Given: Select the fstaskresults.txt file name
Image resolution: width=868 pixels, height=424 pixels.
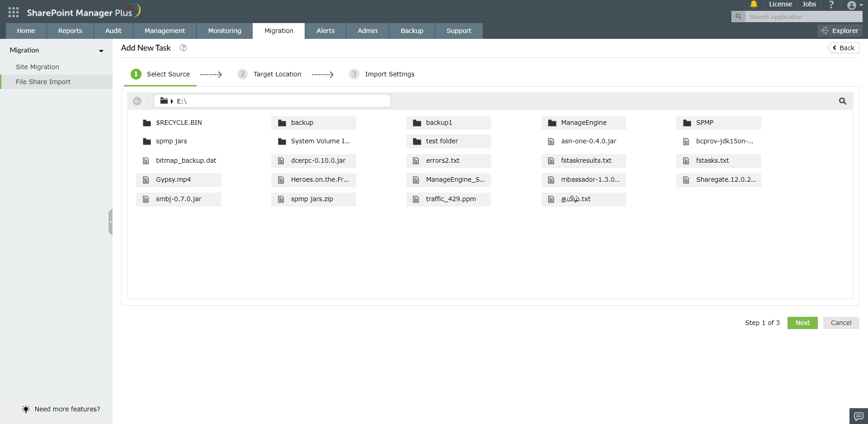Looking at the screenshot, I should [586, 160].
